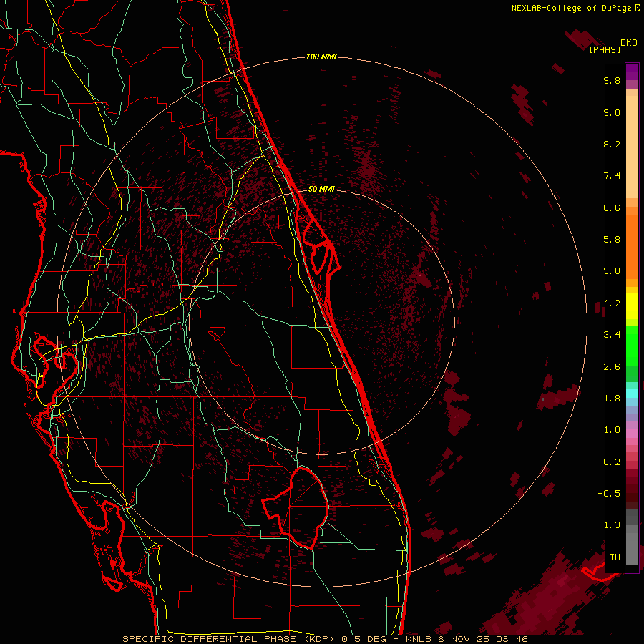Click the KMLB station identifier in the caption
The image size is (644, 644).
coord(419,639)
